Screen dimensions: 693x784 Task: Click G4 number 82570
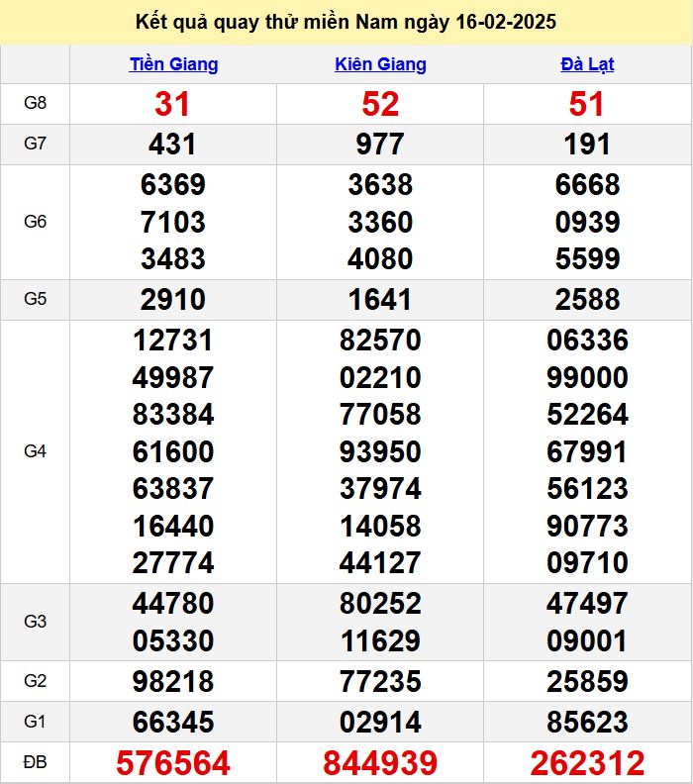[380, 341]
